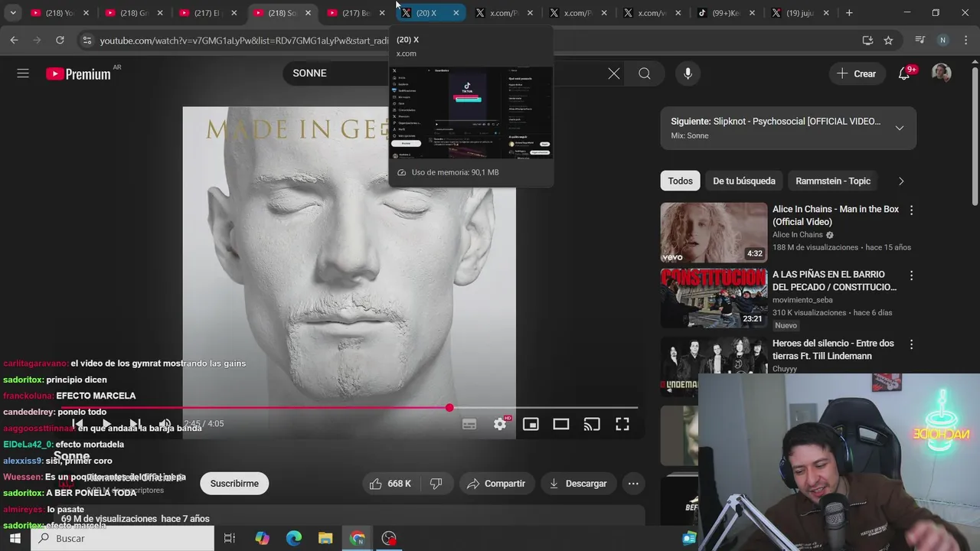
Task: Open the Chrome tab search dropdown
Action: pos(13,13)
